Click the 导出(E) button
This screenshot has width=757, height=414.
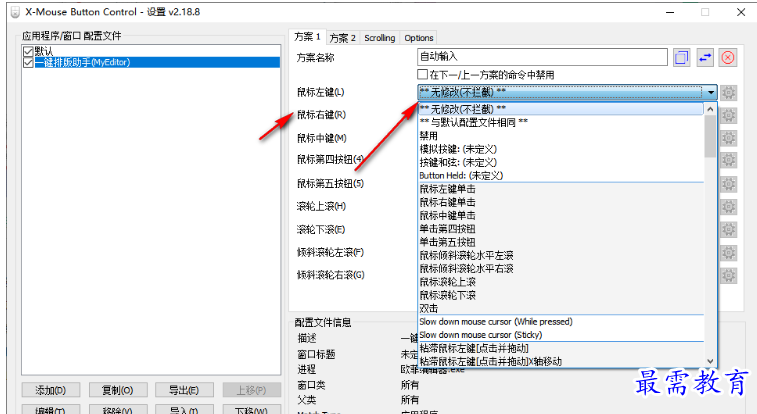[184, 390]
